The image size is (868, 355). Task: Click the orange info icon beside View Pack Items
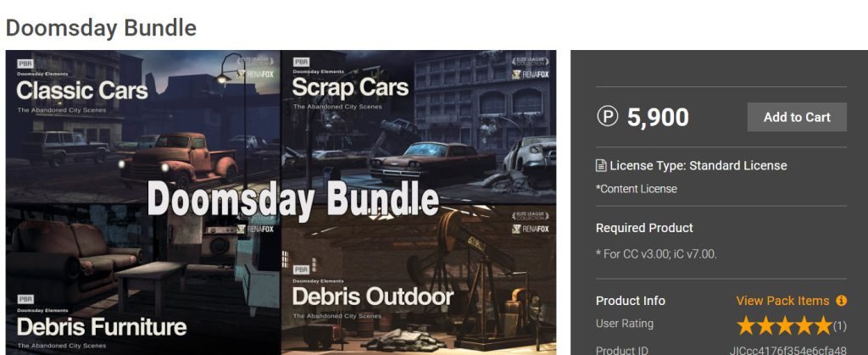click(x=842, y=301)
